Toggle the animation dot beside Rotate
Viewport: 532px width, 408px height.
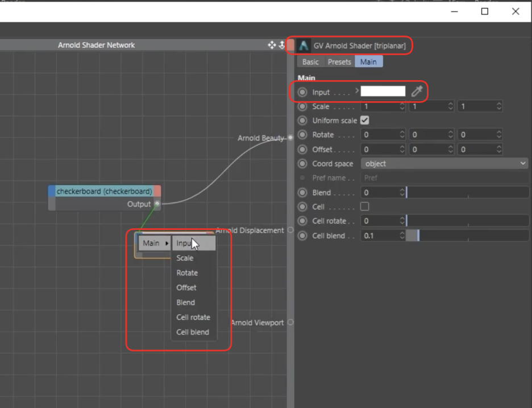(302, 135)
